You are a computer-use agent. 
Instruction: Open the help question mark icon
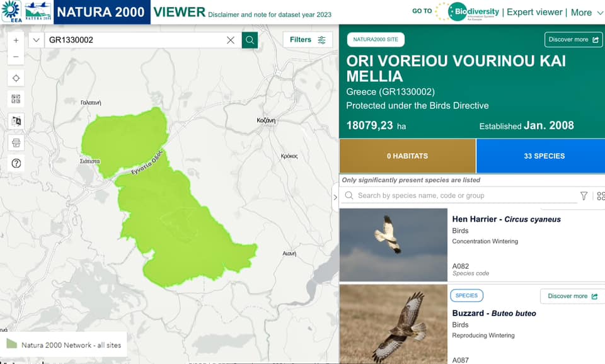[x=16, y=164]
